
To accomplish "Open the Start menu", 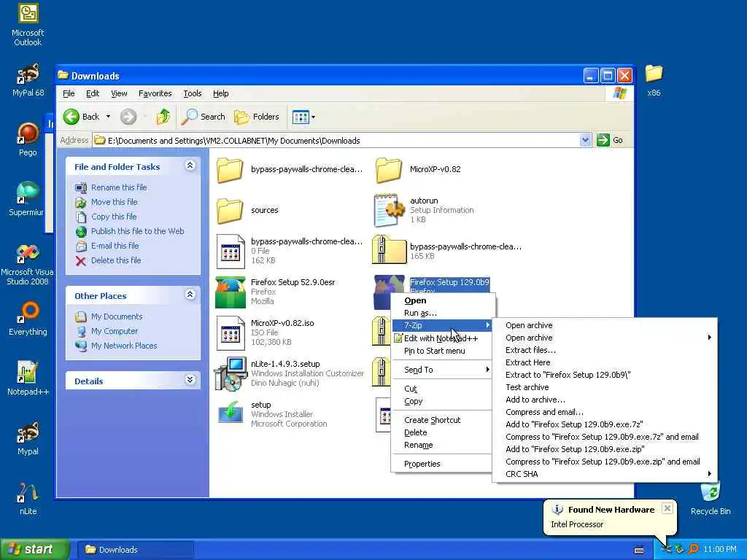I will (34, 550).
